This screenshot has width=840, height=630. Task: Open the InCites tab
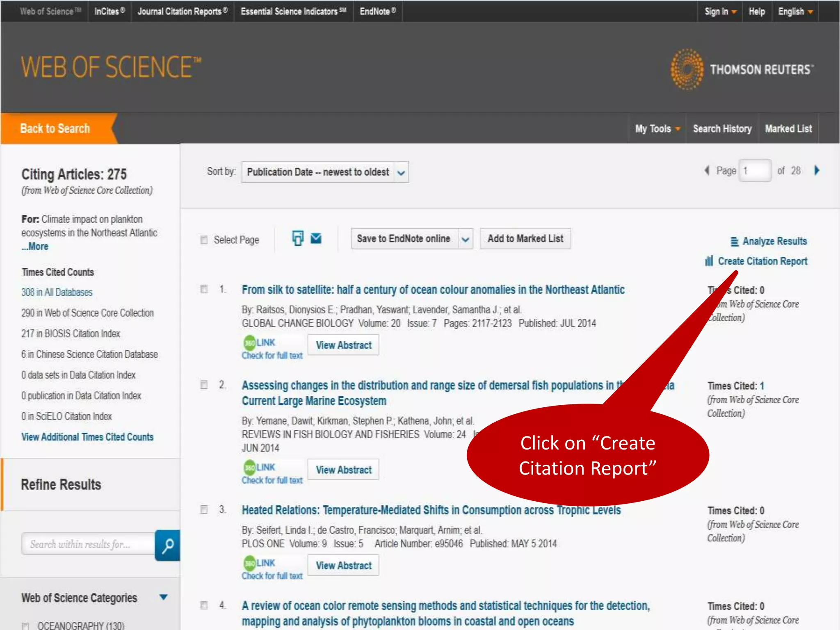pos(110,11)
